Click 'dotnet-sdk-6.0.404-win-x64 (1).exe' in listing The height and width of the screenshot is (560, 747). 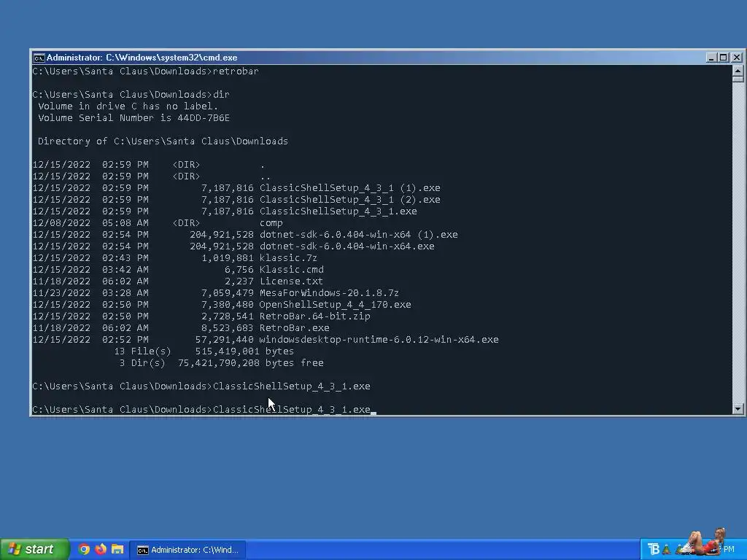point(358,235)
